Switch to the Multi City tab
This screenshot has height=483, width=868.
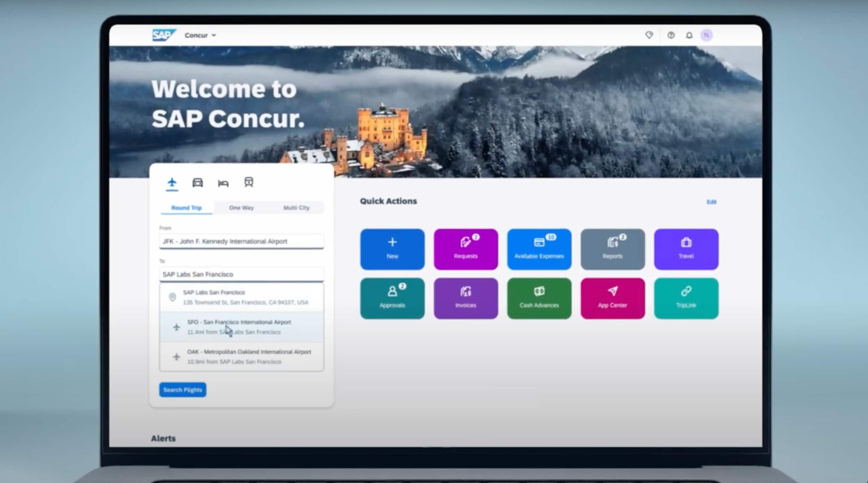click(296, 208)
